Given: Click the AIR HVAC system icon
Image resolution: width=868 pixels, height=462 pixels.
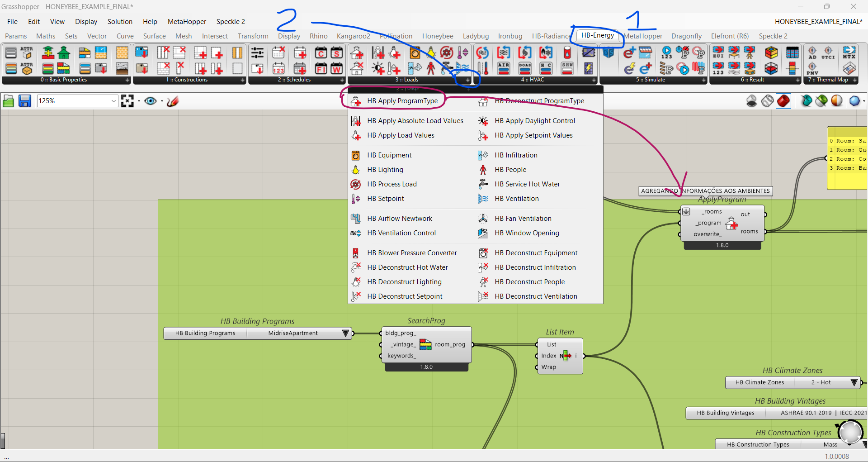Looking at the screenshot, I should (x=503, y=68).
